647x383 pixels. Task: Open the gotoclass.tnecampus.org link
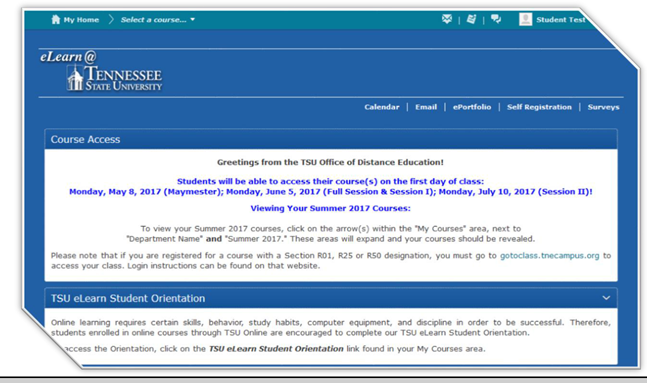coord(549,255)
